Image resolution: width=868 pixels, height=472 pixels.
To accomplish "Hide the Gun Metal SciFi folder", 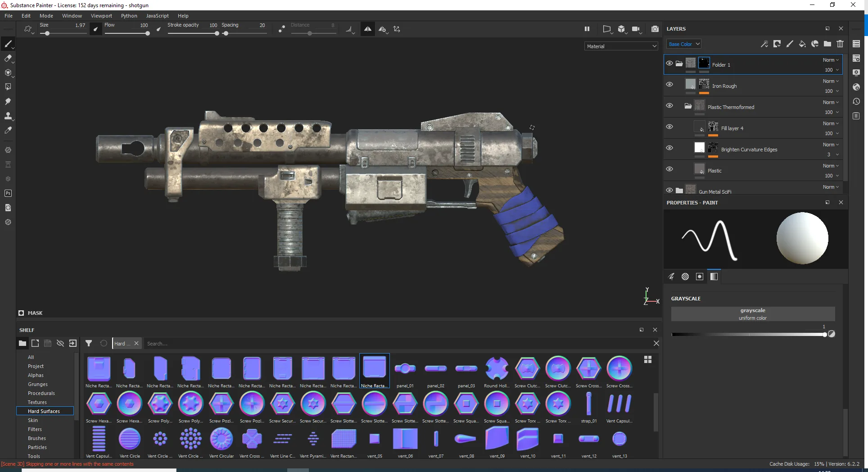I will [669, 190].
